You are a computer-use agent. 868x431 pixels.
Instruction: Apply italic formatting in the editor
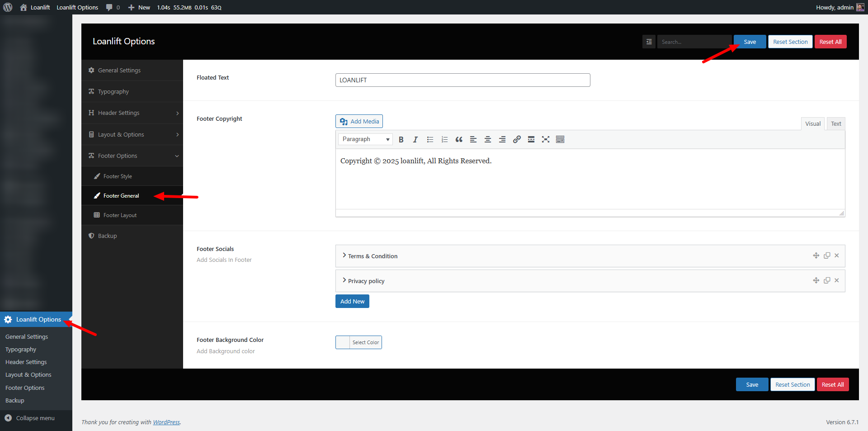pyautogui.click(x=415, y=139)
